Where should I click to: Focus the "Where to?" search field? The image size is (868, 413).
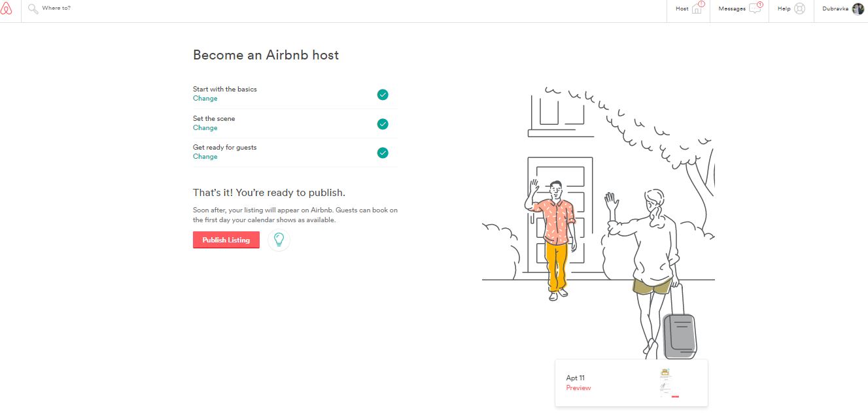pos(131,8)
